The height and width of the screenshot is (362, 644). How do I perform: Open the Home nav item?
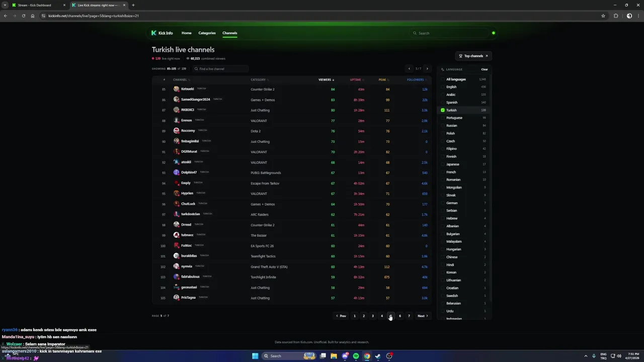186,33
